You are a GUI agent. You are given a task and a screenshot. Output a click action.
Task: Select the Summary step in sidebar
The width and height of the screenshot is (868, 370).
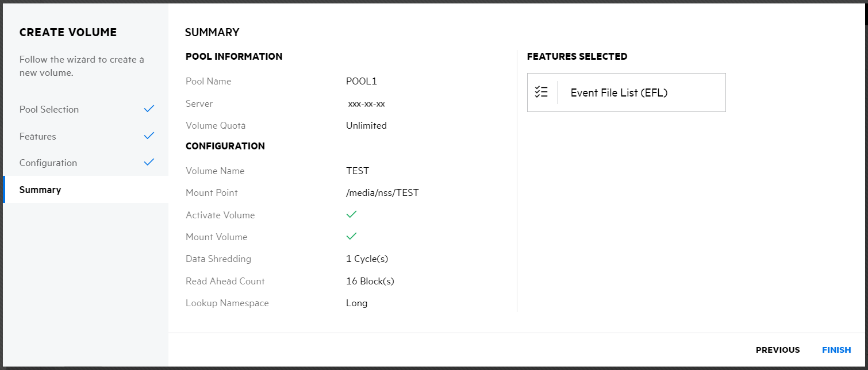(40, 190)
